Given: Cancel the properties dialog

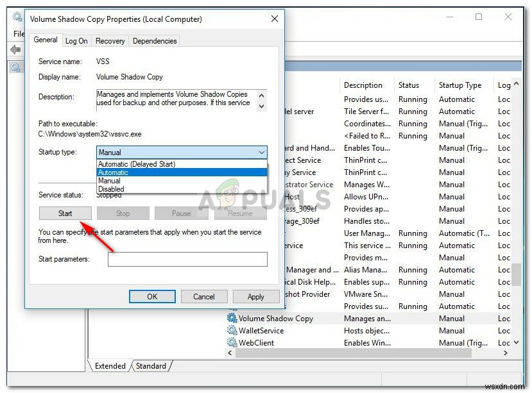Looking at the screenshot, I should [x=204, y=297].
